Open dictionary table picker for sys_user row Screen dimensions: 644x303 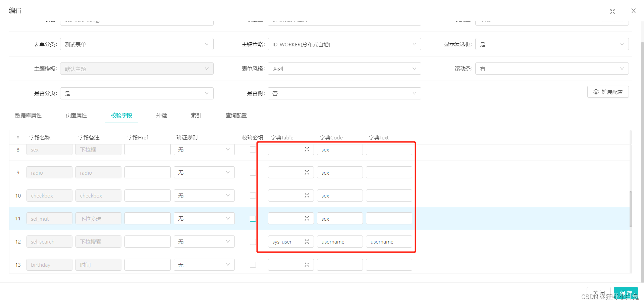pyautogui.click(x=306, y=242)
